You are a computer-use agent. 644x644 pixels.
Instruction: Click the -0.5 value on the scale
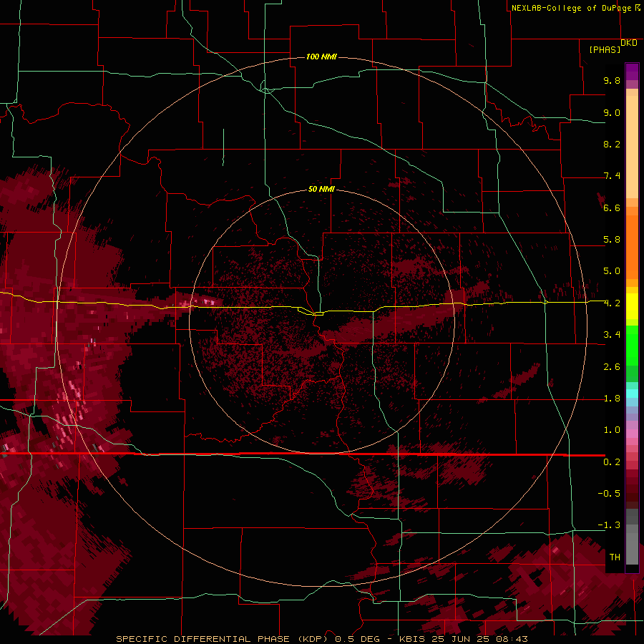coord(609,494)
